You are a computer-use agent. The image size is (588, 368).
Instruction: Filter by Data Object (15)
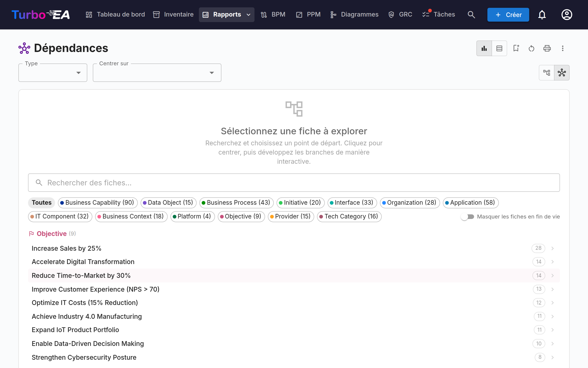coord(168,203)
